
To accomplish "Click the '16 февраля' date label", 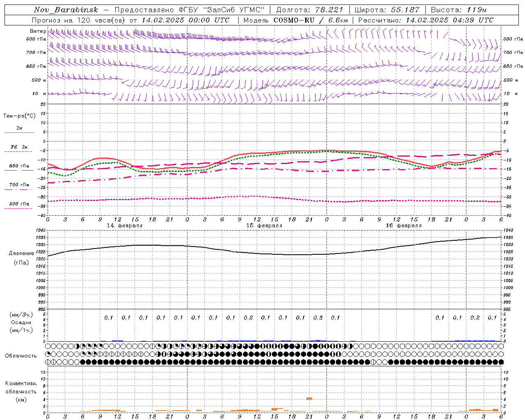I will coord(404,226).
